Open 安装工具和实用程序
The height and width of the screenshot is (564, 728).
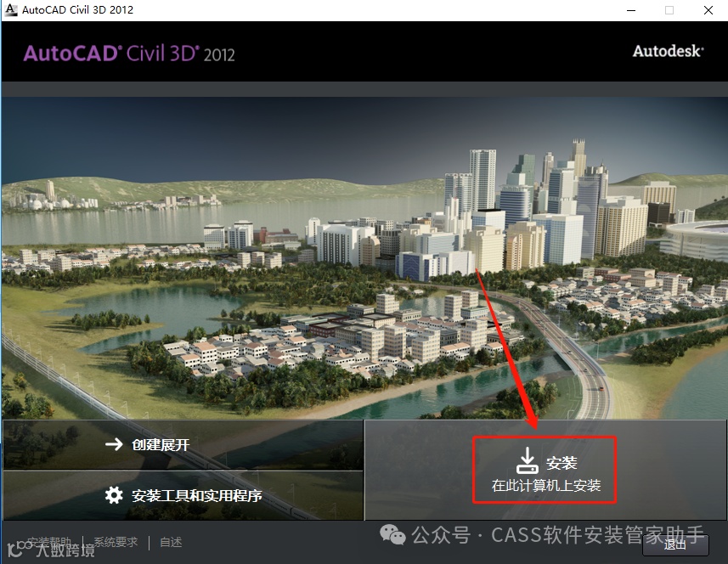(x=197, y=496)
